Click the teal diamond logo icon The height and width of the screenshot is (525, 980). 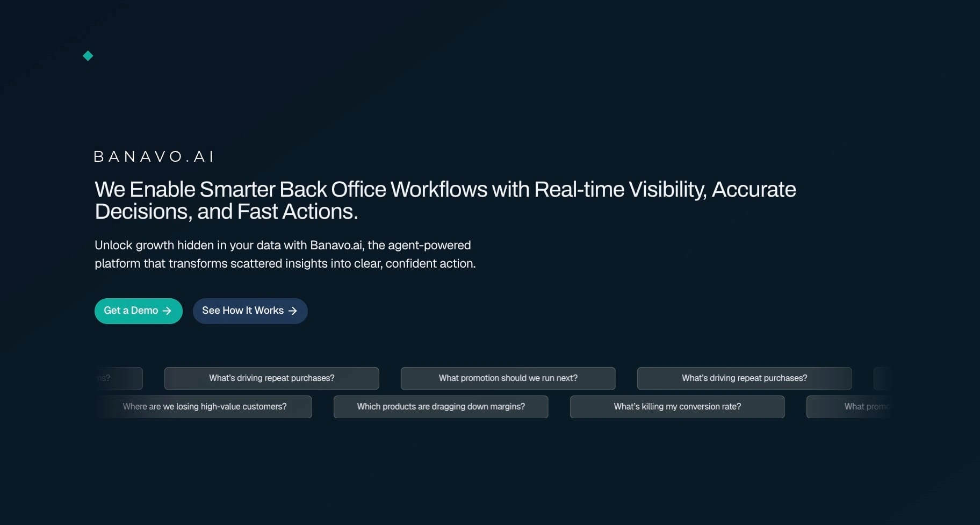(88, 56)
